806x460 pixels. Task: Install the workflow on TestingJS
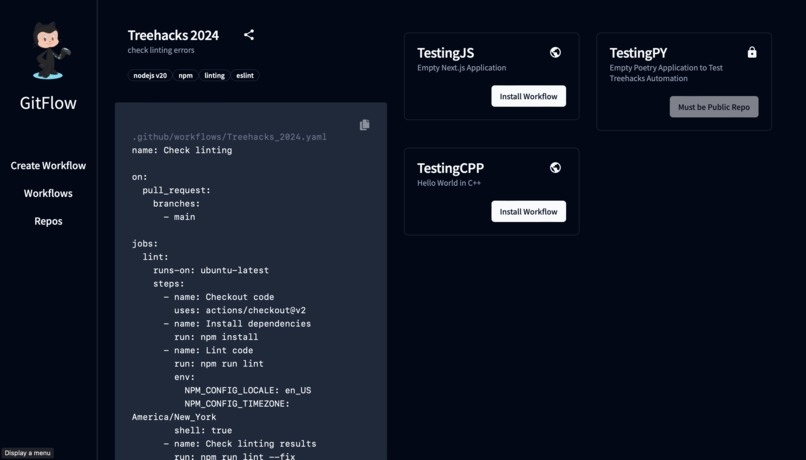528,96
